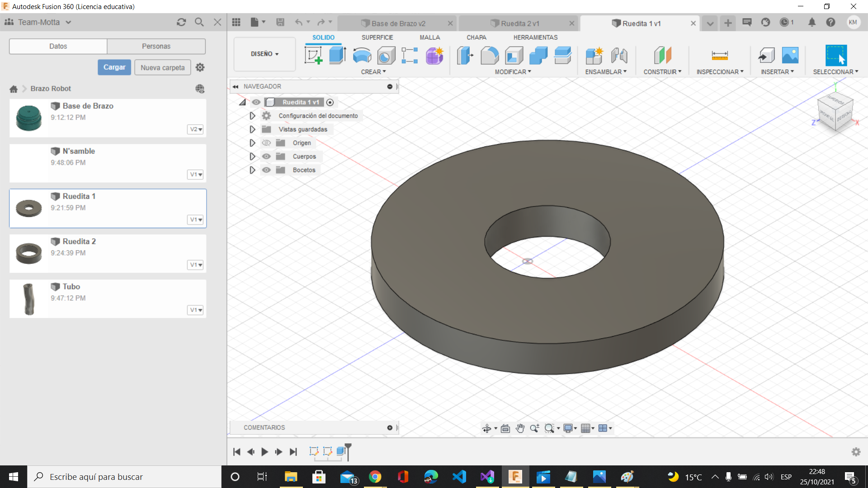Image resolution: width=868 pixels, height=488 pixels.
Task: Hide the Bocetos folder
Action: [x=266, y=170]
